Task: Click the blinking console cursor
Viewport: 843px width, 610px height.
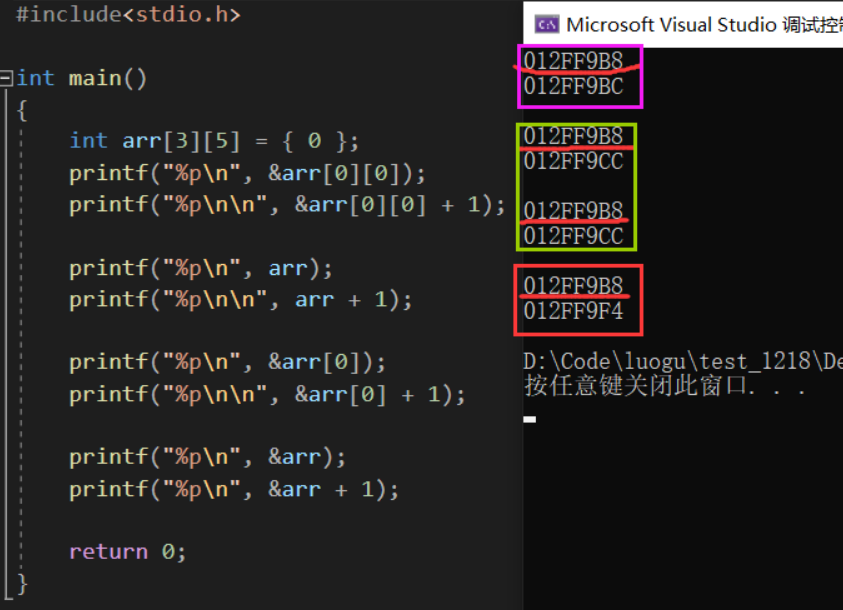Action: tap(530, 419)
